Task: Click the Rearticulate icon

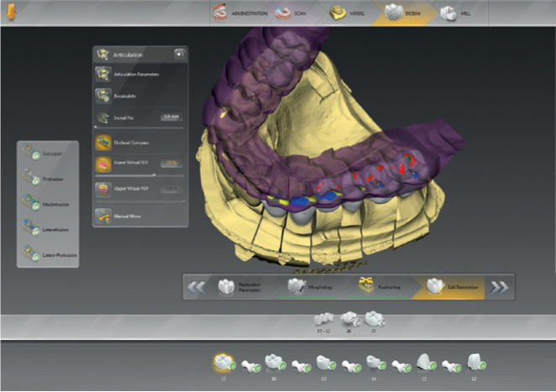Action: pos(104,96)
